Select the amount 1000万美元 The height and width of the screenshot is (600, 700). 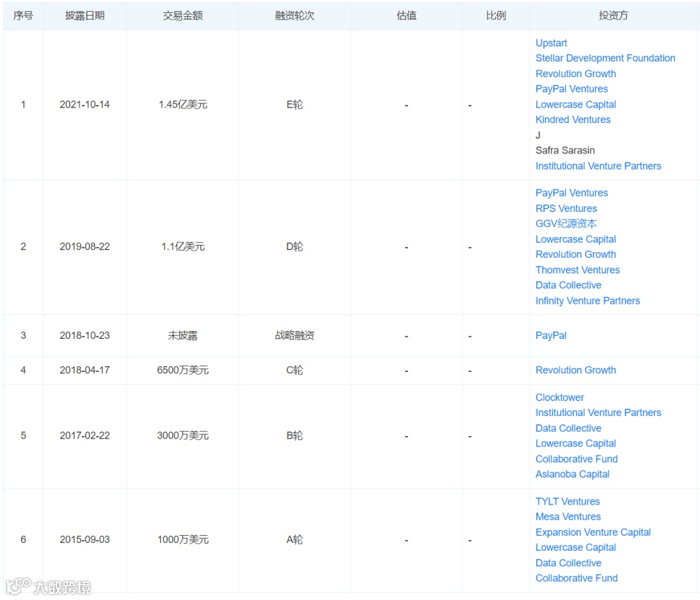183,540
